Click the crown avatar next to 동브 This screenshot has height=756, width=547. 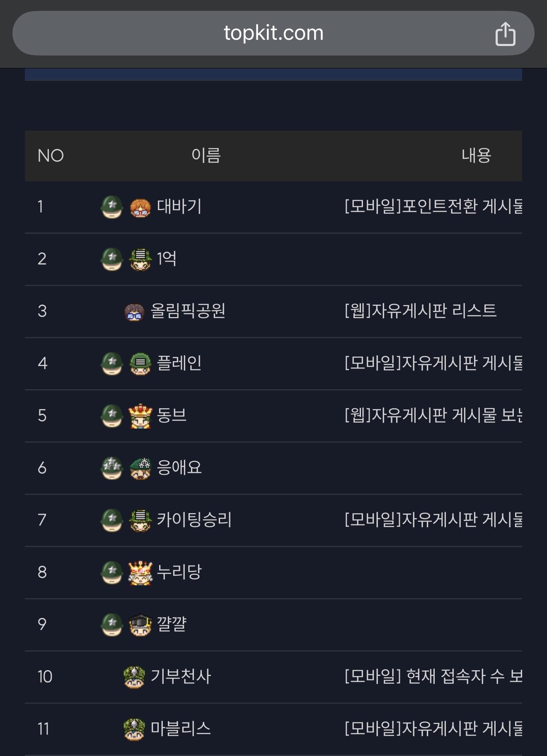pyautogui.click(x=140, y=415)
